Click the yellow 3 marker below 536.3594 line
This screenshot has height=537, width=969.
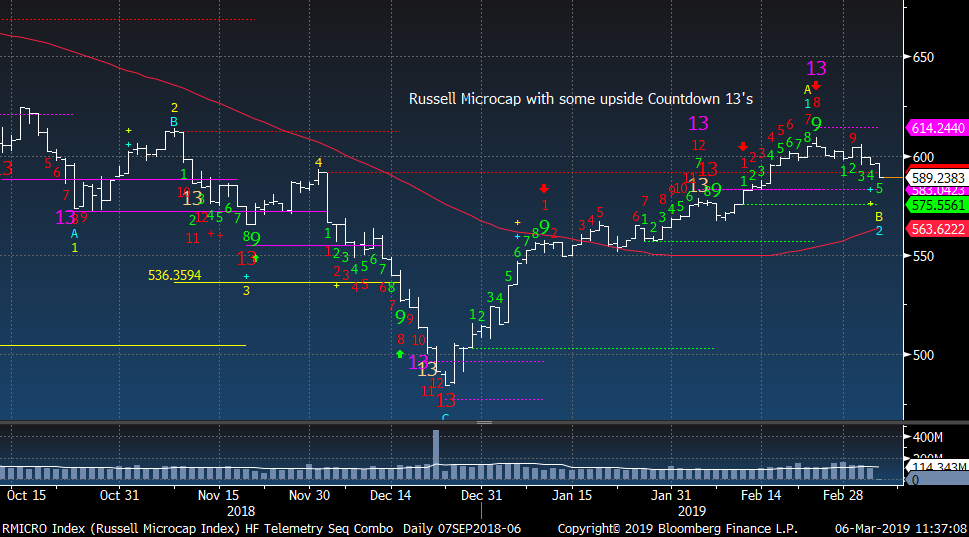click(x=246, y=290)
